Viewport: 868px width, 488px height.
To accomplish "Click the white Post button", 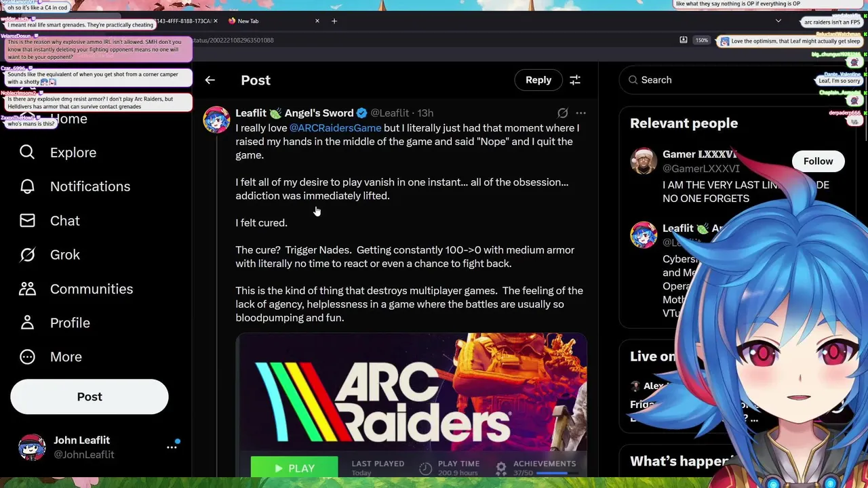I will (90, 396).
